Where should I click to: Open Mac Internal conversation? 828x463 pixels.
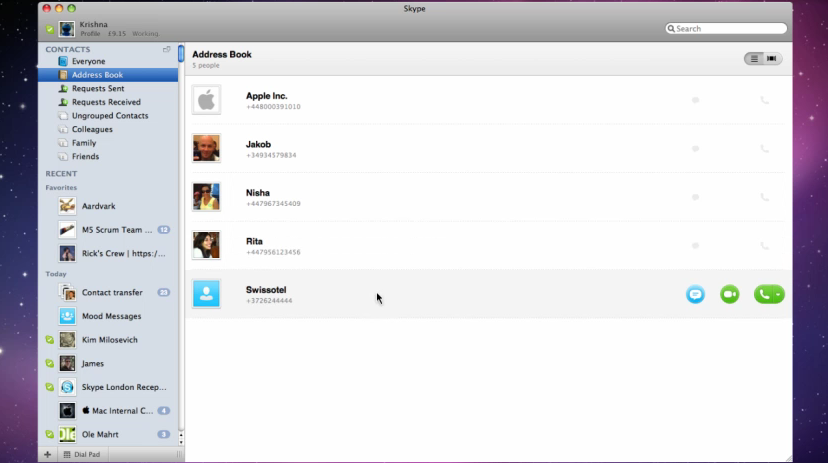(x=108, y=411)
